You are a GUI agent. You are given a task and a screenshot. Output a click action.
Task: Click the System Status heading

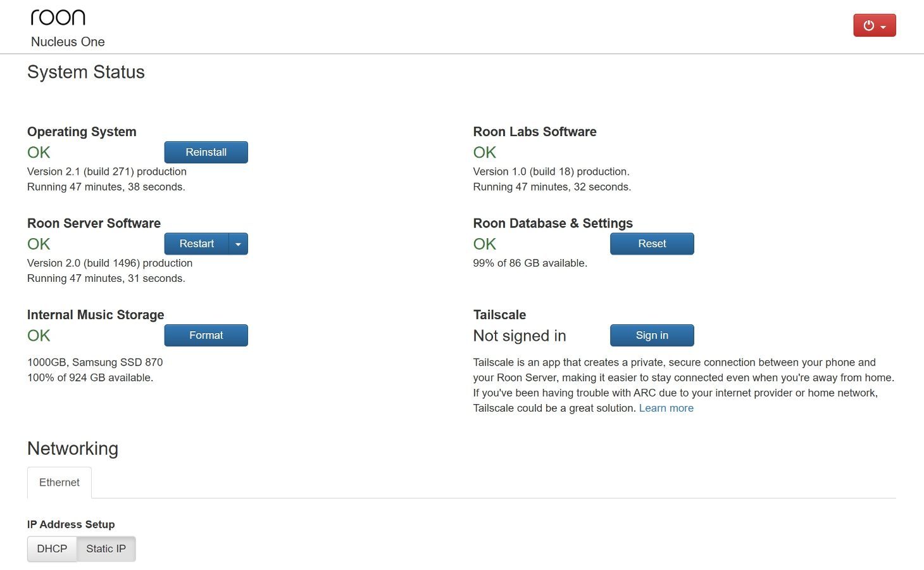point(86,72)
